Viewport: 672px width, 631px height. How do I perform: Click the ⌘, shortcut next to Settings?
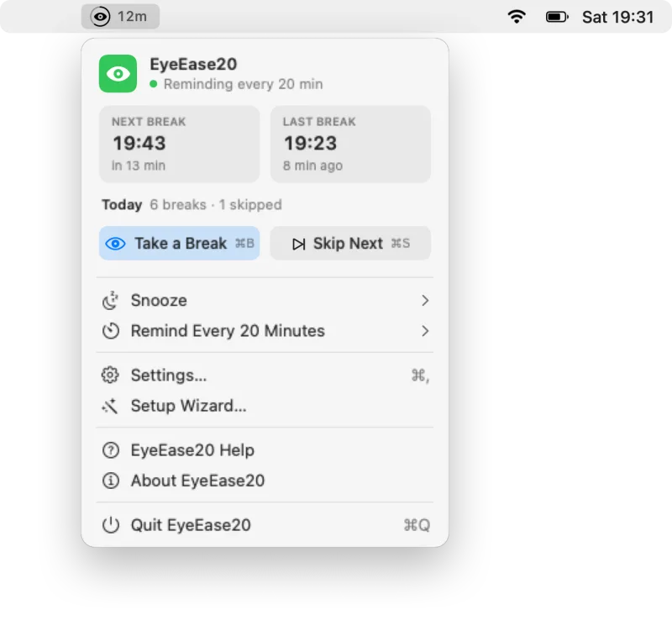coord(420,376)
